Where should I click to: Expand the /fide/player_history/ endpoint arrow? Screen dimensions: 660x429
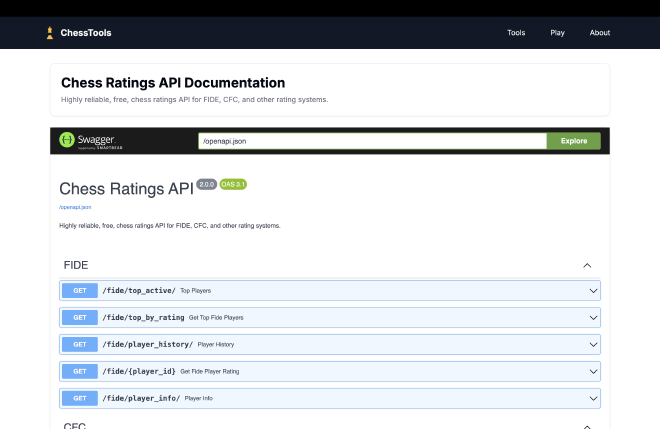[x=593, y=344]
